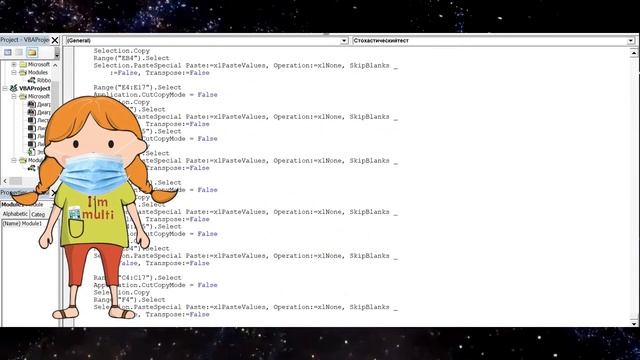The width and height of the screenshot is (640, 360).
Task: Click the greyed View Object icon
Action: click(x=19, y=52)
